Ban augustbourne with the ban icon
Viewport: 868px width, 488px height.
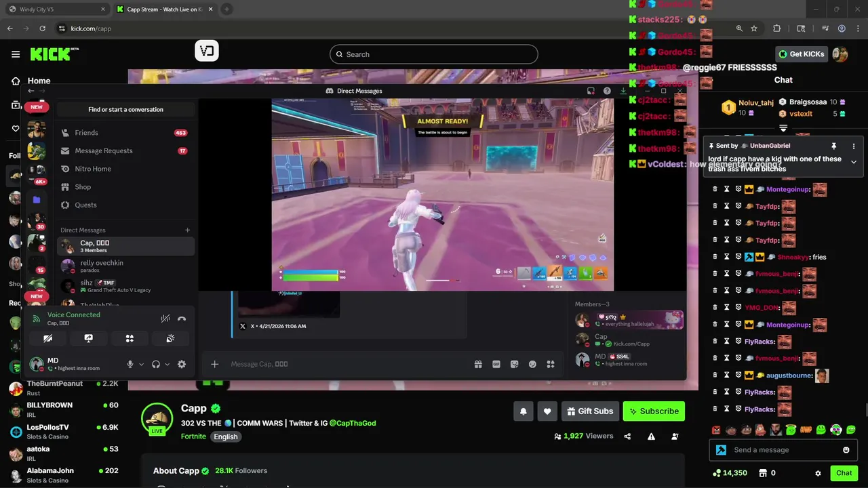coord(738,375)
